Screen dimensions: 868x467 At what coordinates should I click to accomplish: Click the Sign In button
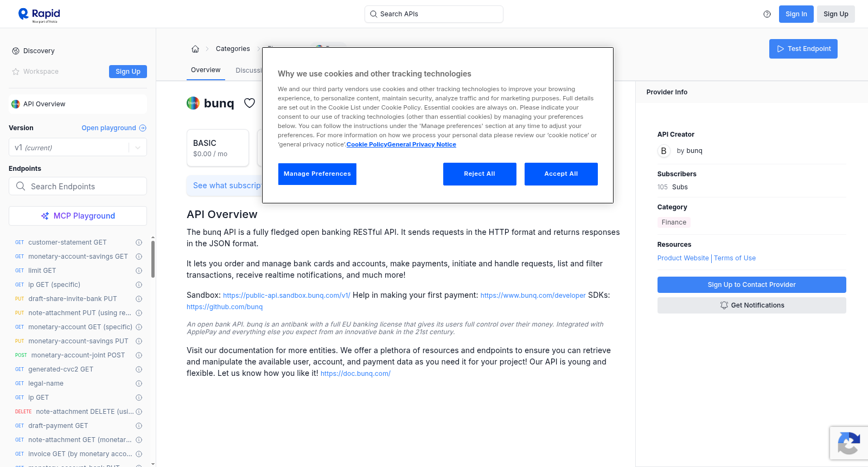click(x=796, y=14)
